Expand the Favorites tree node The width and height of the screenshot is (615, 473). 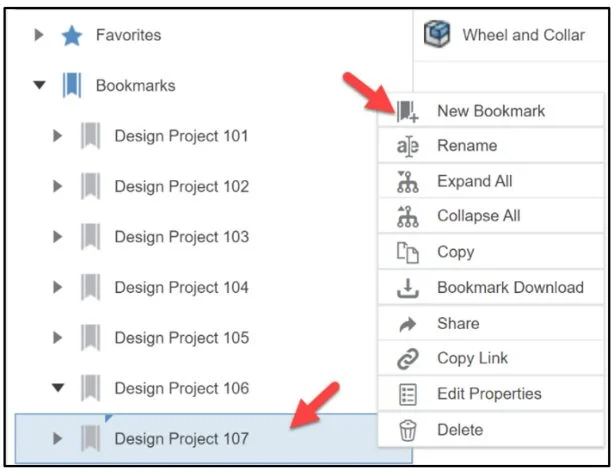[x=39, y=36]
